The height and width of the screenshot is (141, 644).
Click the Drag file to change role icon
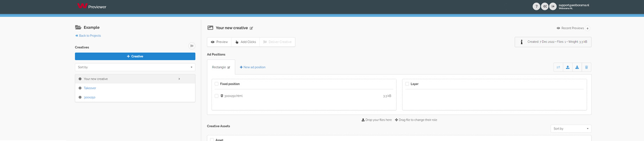396,120
